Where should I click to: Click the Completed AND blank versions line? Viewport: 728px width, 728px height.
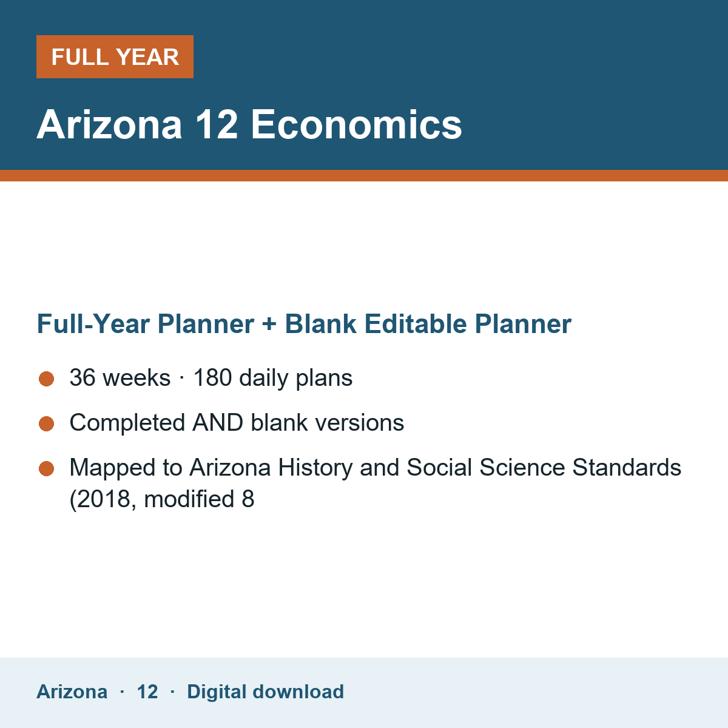coord(237,423)
